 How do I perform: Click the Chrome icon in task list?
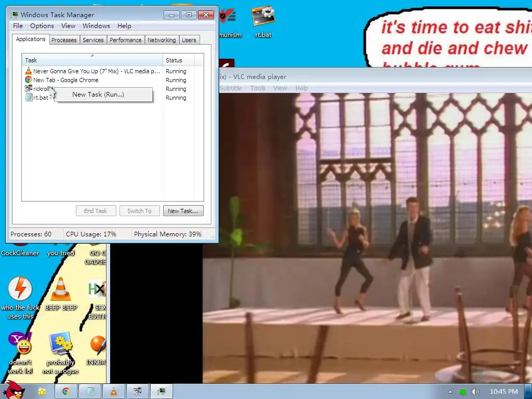point(29,79)
